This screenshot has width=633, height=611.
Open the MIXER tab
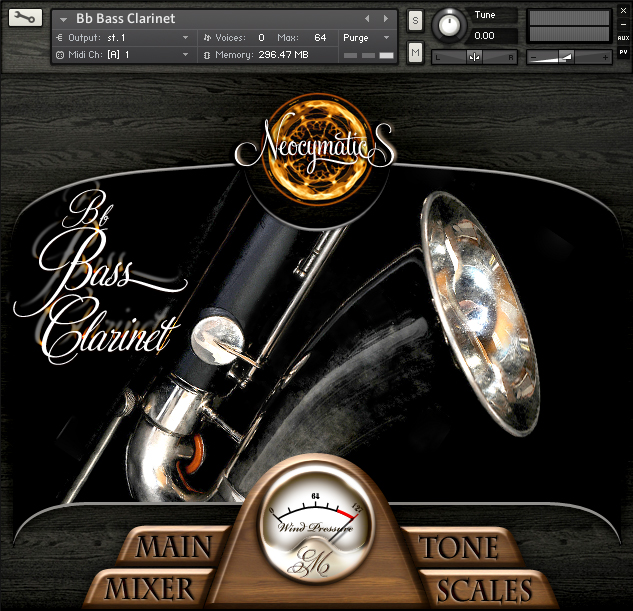tap(149, 588)
